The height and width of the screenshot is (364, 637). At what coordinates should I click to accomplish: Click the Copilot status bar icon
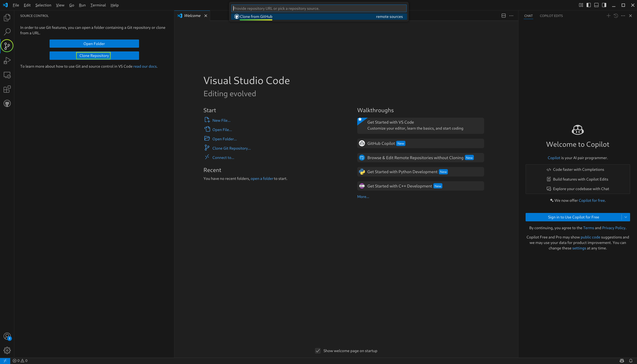(x=622, y=361)
